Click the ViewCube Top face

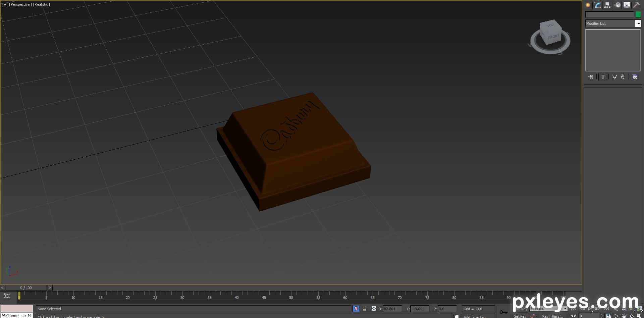click(x=550, y=25)
